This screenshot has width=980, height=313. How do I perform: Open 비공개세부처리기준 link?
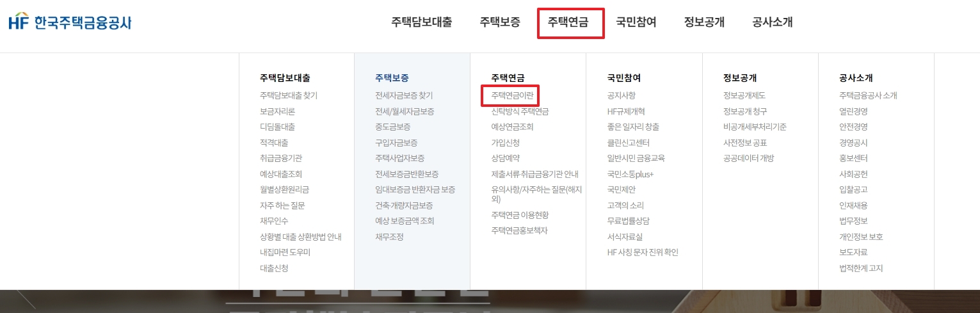point(755,127)
